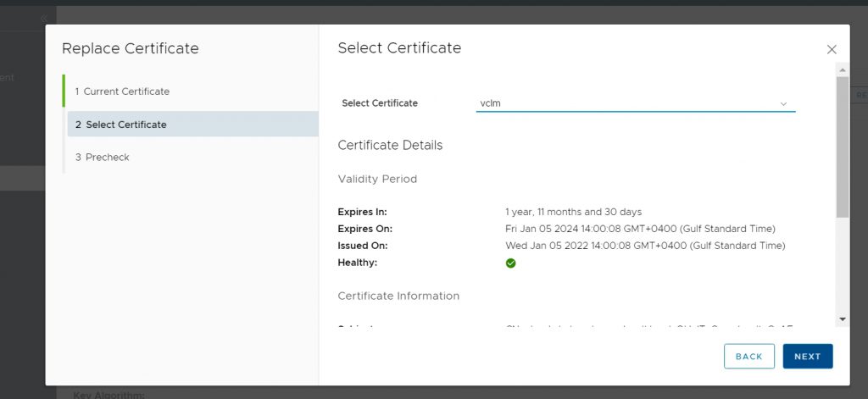This screenshot has width=868, height=399.
Task: Collapse the sidebar with double-chevron icon
Action: (44, 19)
